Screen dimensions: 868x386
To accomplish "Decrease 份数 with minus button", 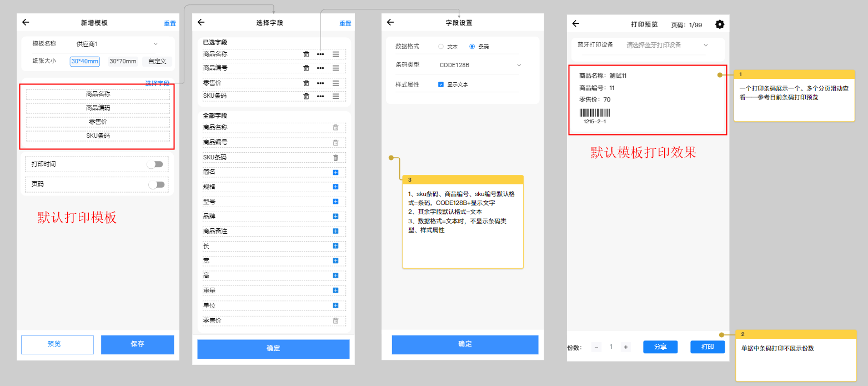I will [x=596, y=347].
